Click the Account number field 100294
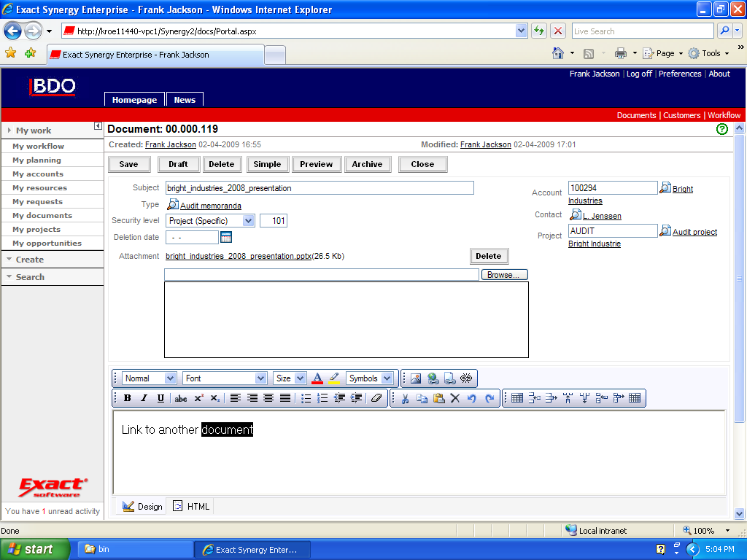The height and width of the screenshot is (560, 747). click(x=613, y=187)
